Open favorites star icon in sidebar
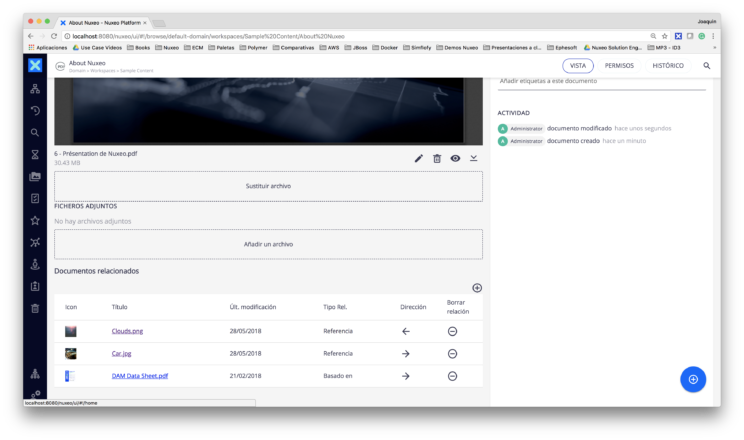Image resolution: width=744 pixels, height=440 pixels. (35, 220)
